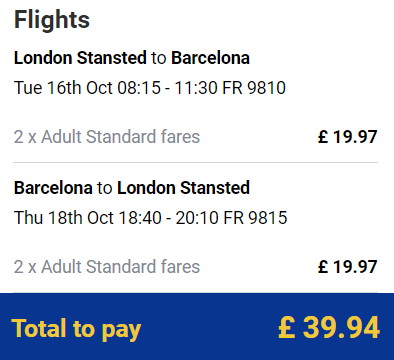Click the Flights heading
Image resolution: width=394 pixels, height=360 pixels.
[52, 20]
